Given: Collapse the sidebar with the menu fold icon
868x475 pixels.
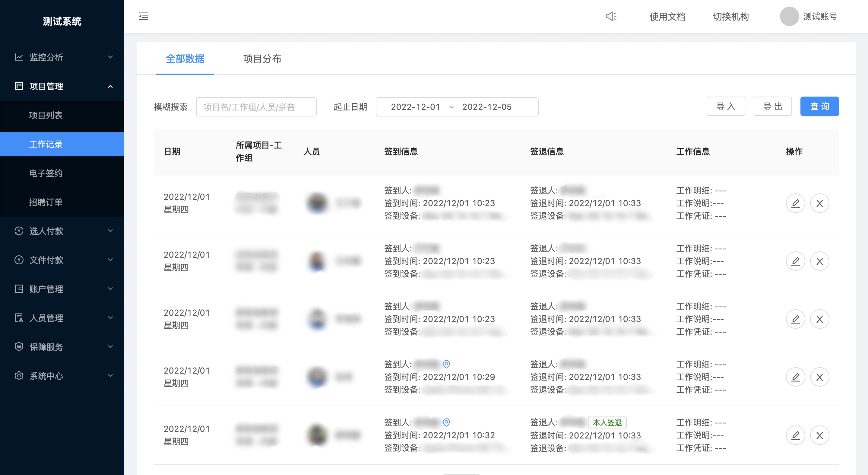Looking at the screenshot, I should (x=144, y=16).
